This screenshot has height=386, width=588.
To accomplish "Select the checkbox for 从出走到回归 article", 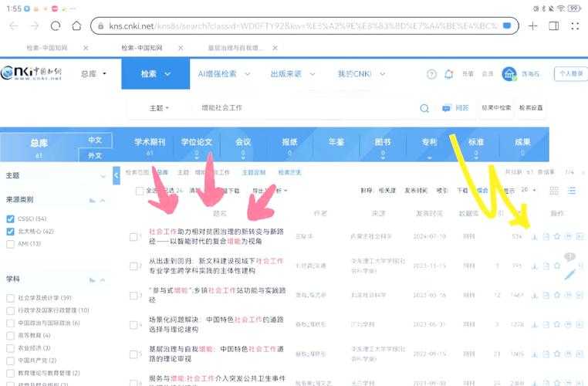I will point(133,266).
